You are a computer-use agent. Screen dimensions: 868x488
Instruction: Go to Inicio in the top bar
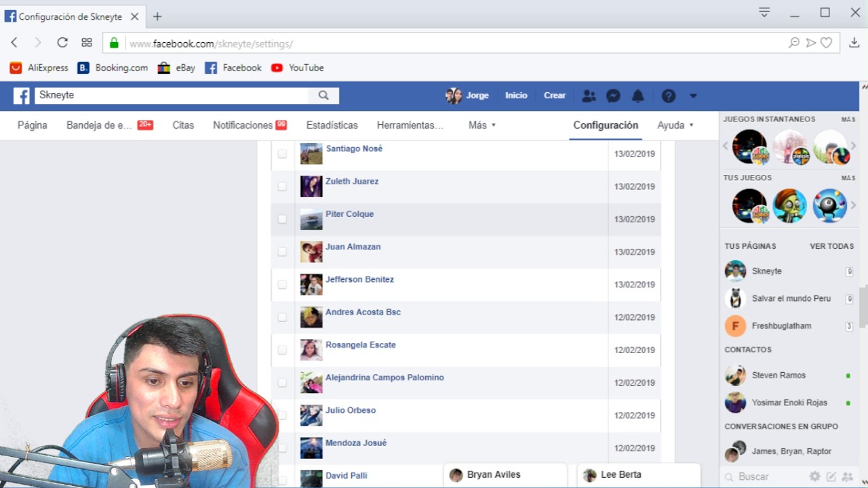tap(516, 96)
